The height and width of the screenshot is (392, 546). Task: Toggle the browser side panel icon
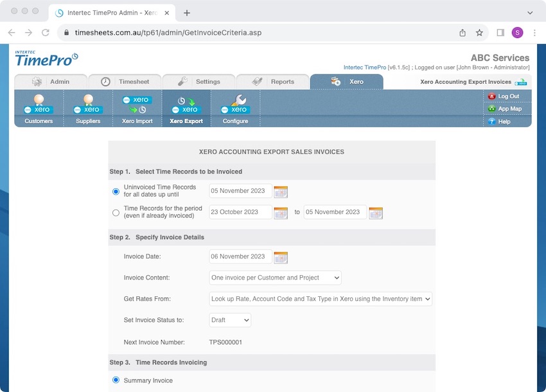click(500, 33)
